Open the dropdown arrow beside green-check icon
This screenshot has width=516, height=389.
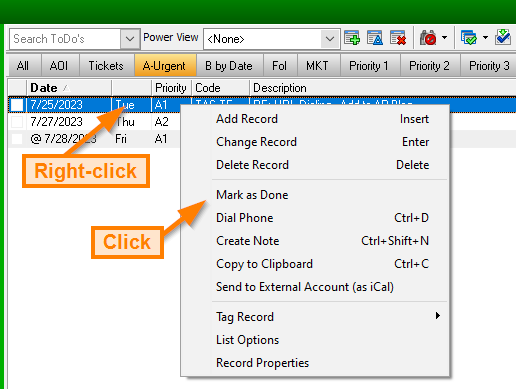(x=485, y=37)
